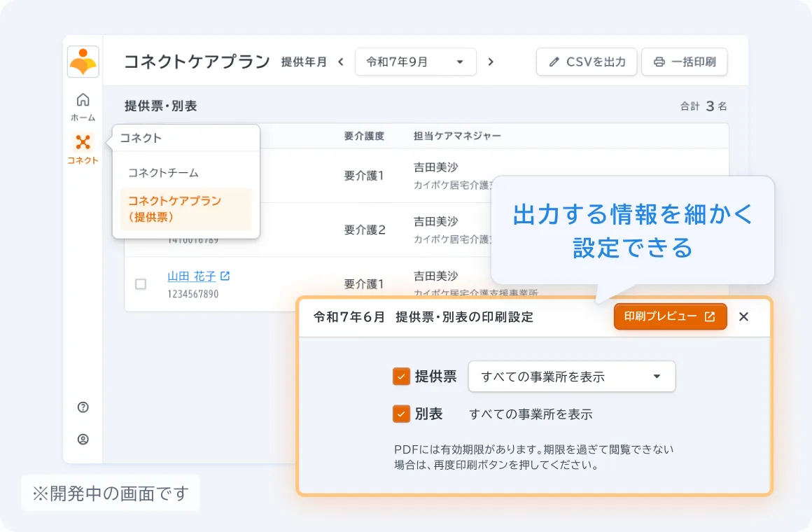Go to next month with right chevron
The image size is (812, 532).
[491, 62]
